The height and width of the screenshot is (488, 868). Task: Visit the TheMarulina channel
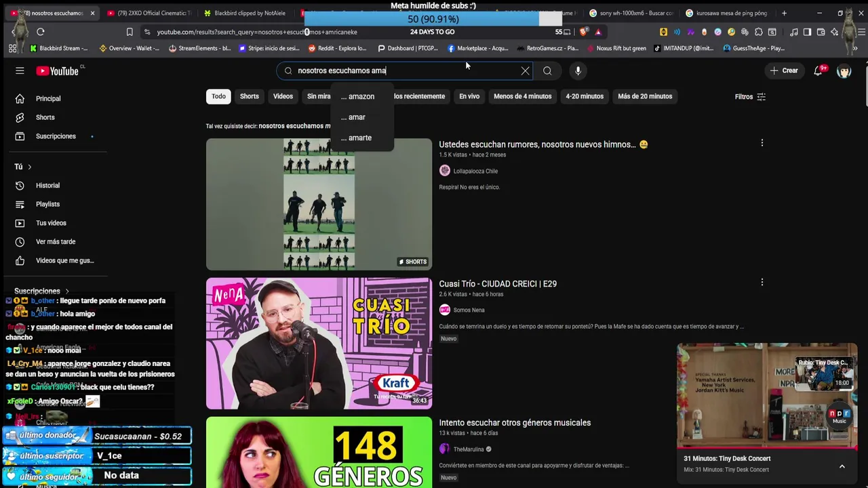click(468, 449)
